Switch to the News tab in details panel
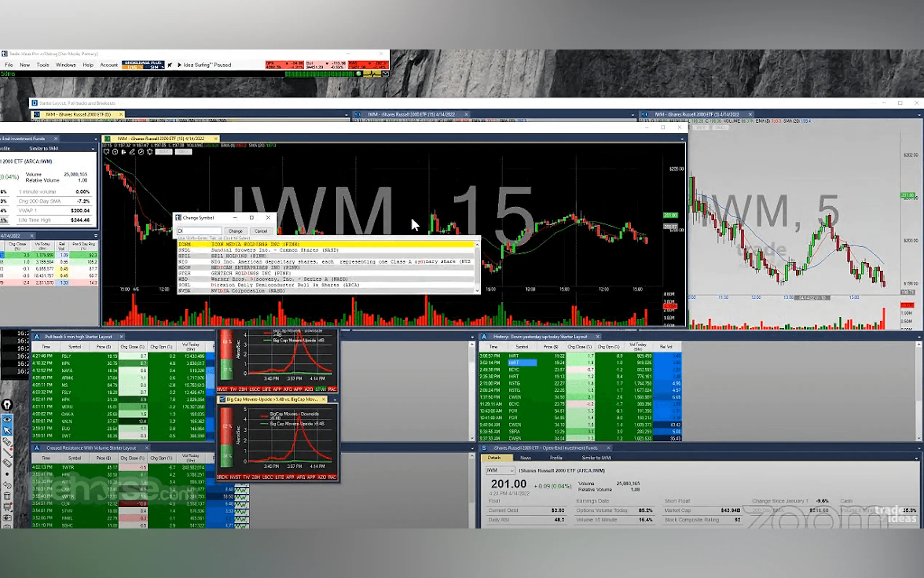 (x=525, y=458)
